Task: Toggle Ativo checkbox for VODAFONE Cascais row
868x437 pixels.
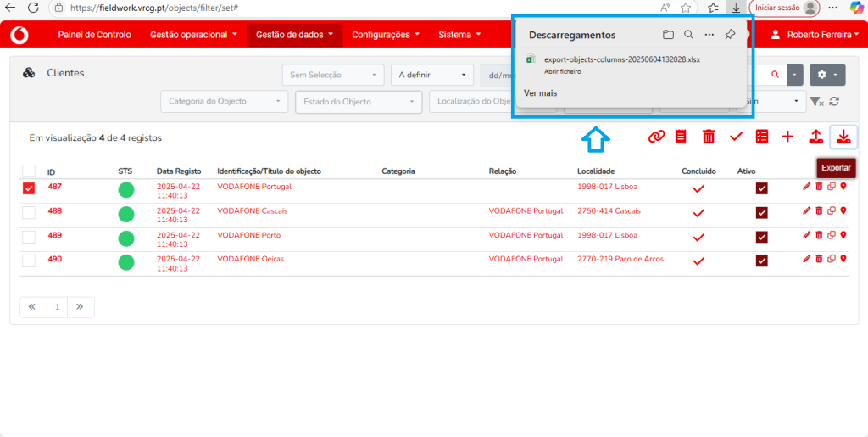Action: [762, 213]
